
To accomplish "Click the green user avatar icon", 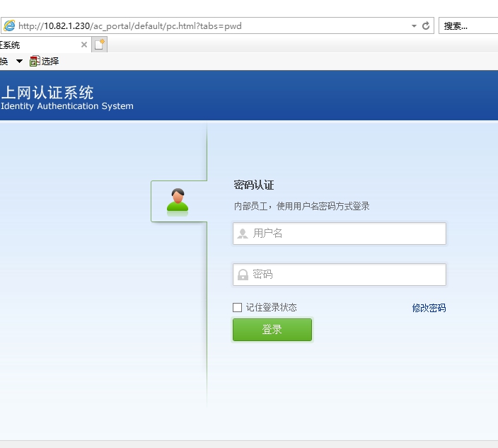I will point(178,200).
